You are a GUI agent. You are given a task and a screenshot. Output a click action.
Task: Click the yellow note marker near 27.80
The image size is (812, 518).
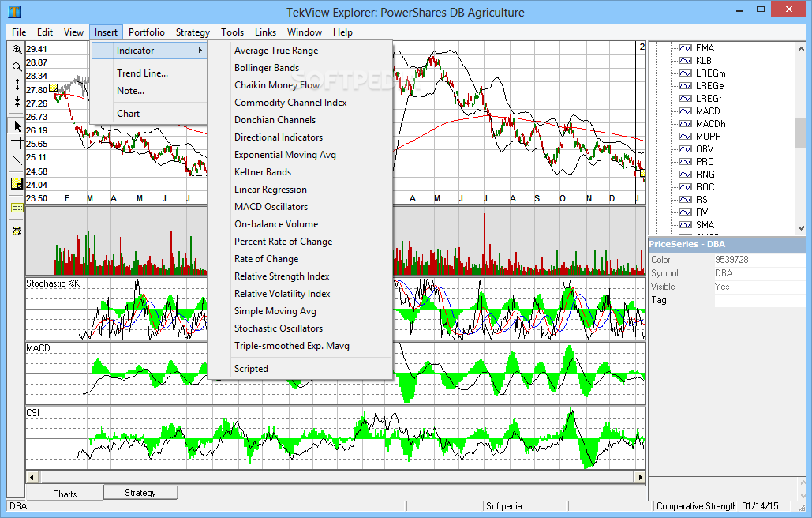pyautogui.click(x=54, y=88)
